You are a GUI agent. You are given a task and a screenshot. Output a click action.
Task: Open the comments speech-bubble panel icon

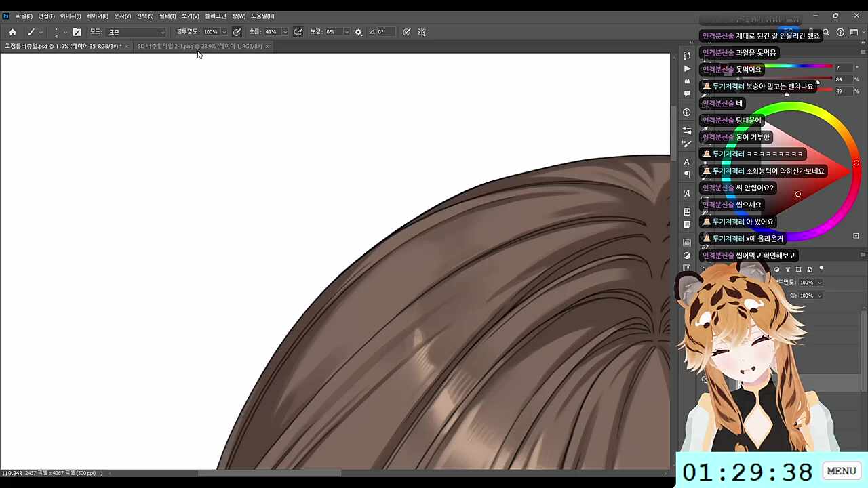point(687,94)
